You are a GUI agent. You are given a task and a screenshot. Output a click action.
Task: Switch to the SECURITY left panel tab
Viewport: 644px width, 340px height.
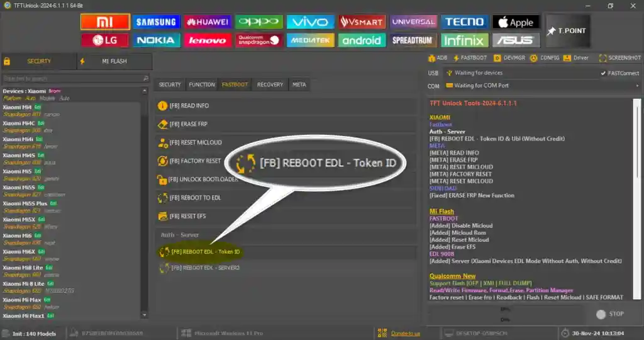(x=39, y=61)
